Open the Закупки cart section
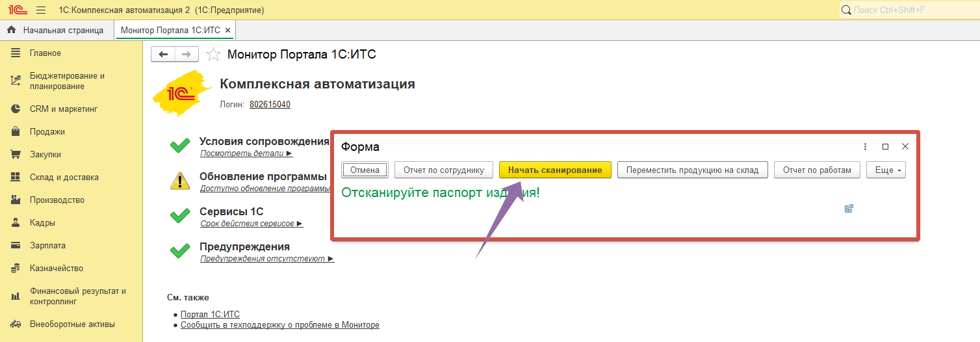 (x=45, y=155)
